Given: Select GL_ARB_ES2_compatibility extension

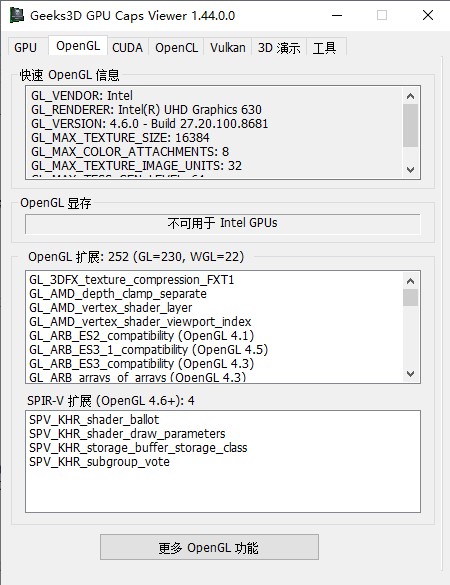Looking at the screenshot, I should 141,335.
